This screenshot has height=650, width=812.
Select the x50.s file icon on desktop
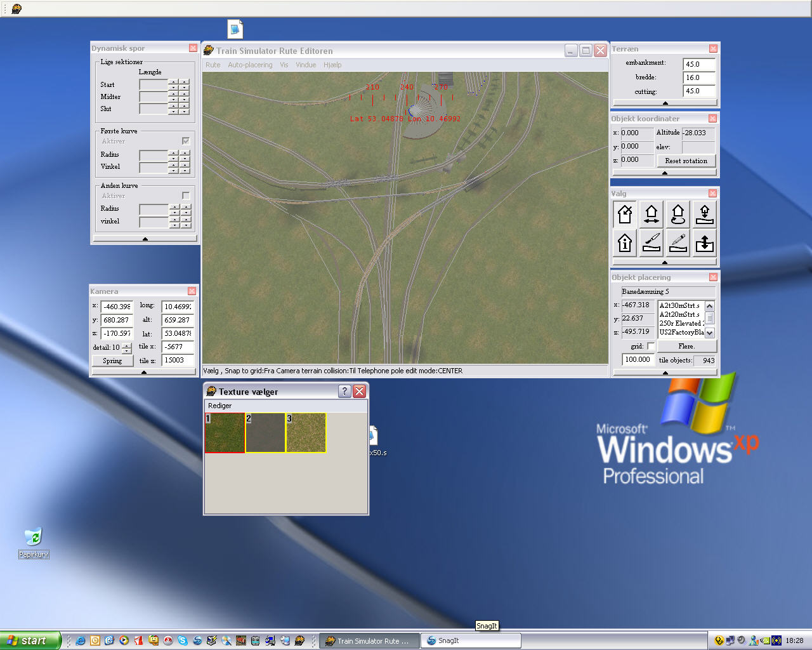[x=374, y=437]
